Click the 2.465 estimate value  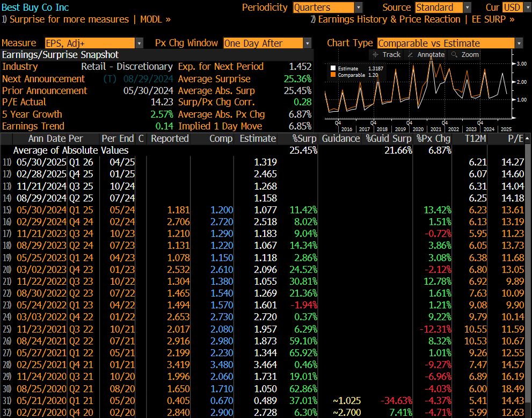pyautogui.click(x=265, y=174)
